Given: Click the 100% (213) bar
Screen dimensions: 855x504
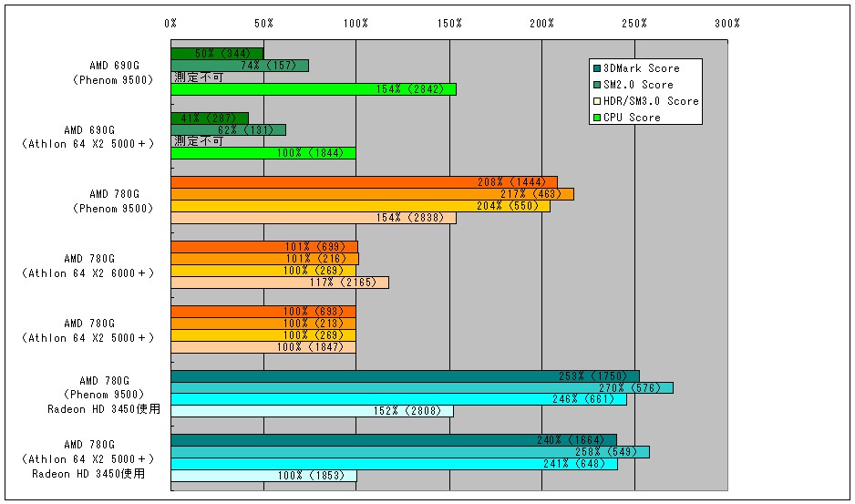Looking at the screenshot, I should pos(263,324).
